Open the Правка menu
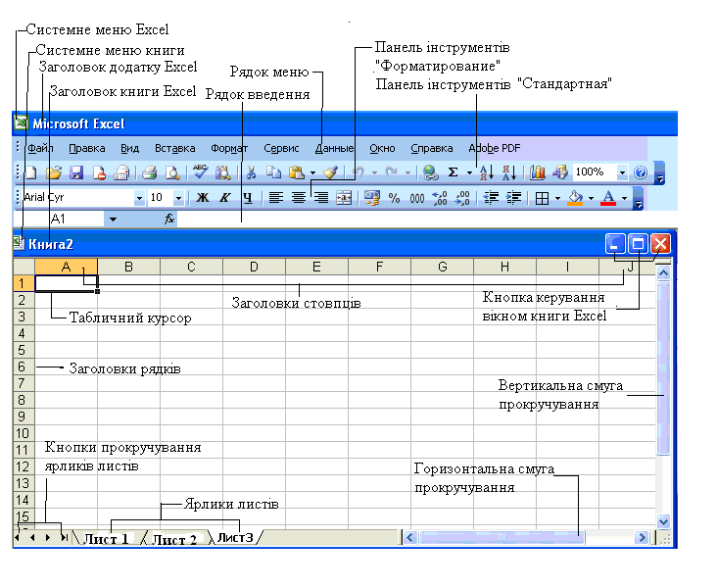The image size is (717, 588). point(87,148)
